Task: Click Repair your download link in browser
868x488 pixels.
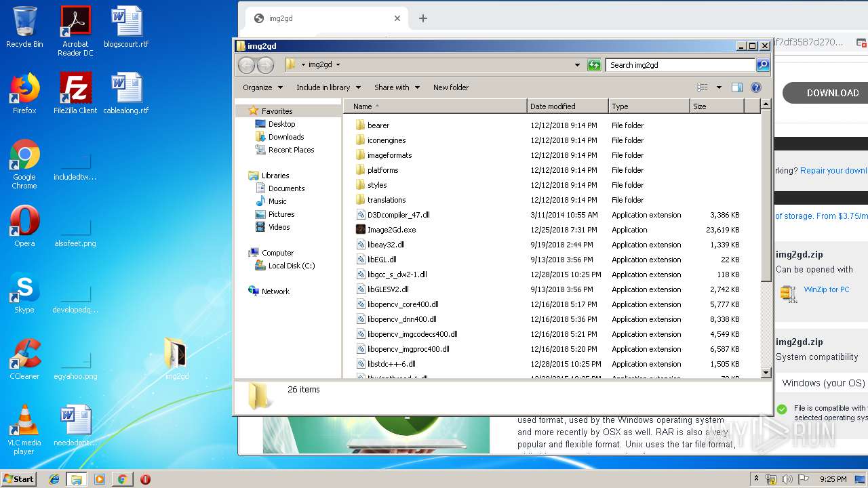Action: [x=833, y=171]
